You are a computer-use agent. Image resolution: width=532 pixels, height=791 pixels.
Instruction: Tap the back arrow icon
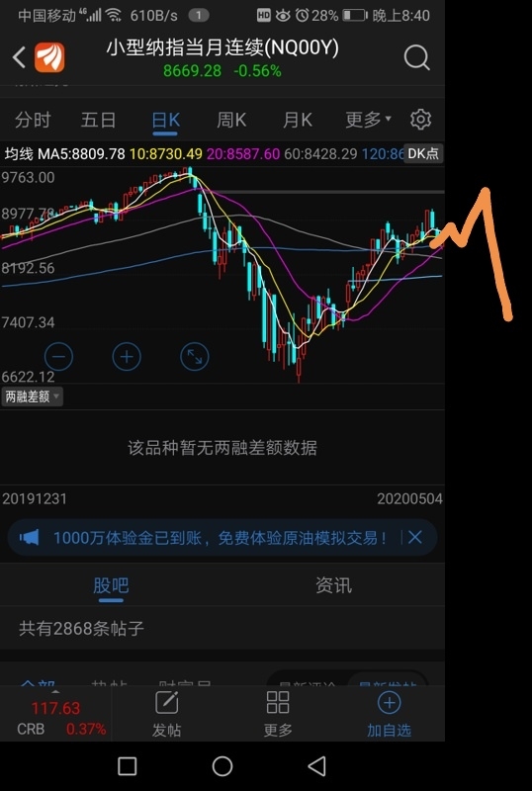pos(19,57)
